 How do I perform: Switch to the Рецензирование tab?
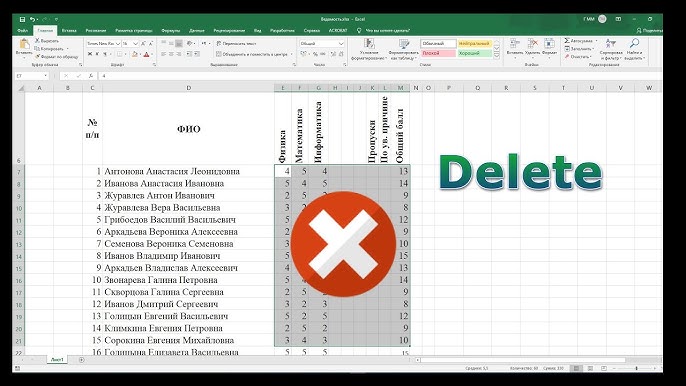[x=229, y=31]
